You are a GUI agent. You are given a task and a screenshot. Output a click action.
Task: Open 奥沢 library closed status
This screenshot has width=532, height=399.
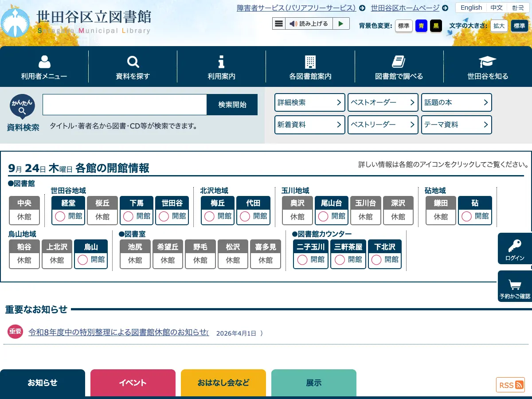pyautogui.click(x=297, y=211)
